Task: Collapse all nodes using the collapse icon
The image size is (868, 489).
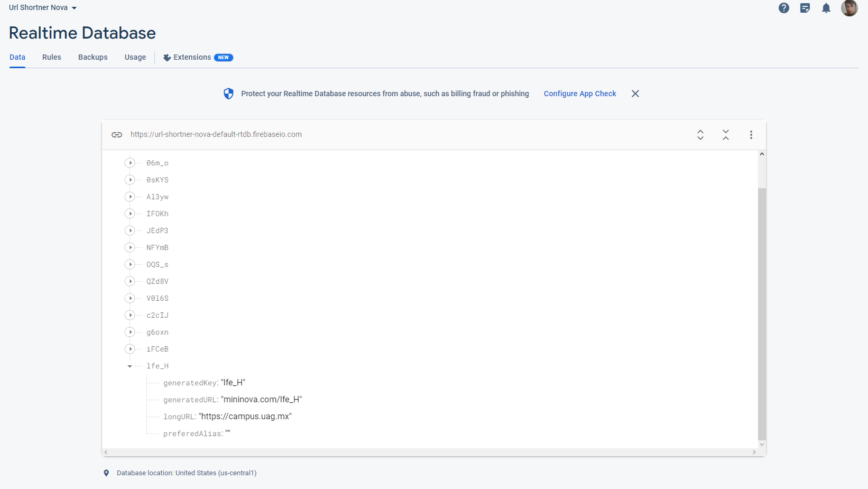Action: (725, 135)
